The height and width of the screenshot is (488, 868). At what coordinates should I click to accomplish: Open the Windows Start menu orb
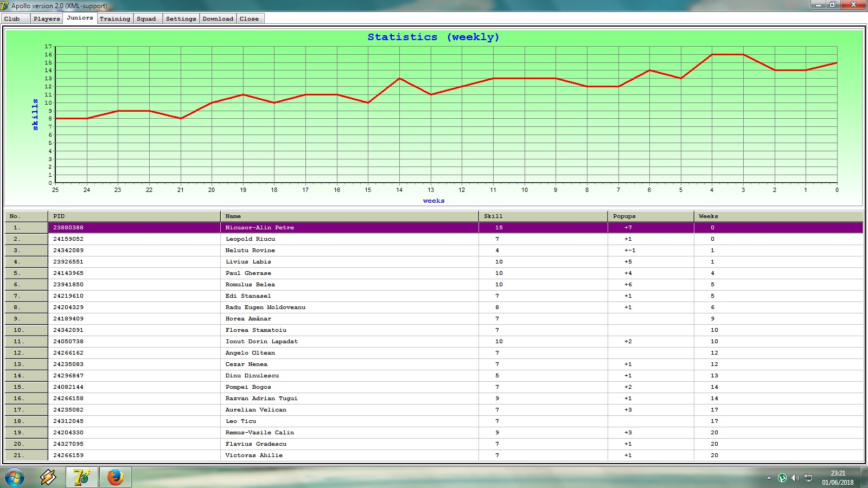tap(15, 477)
